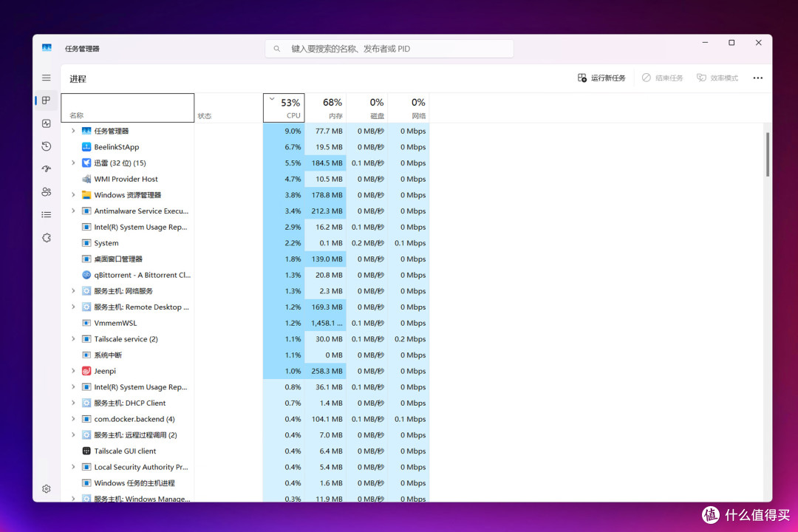Expand the Jeenpi process group

[x=72, y=371]
